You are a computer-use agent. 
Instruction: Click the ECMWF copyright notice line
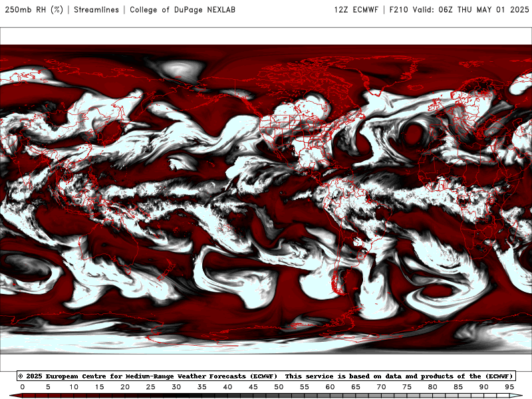(266, 376)
